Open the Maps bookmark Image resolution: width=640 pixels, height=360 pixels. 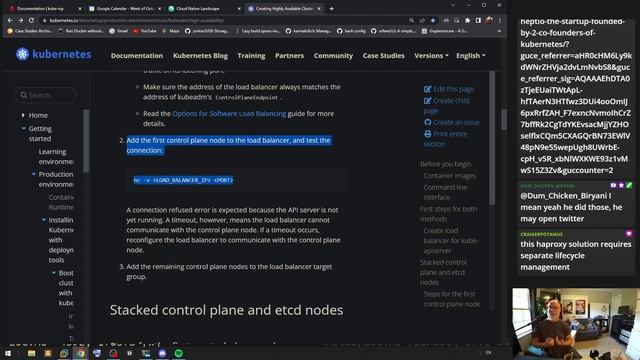(171, 31)
